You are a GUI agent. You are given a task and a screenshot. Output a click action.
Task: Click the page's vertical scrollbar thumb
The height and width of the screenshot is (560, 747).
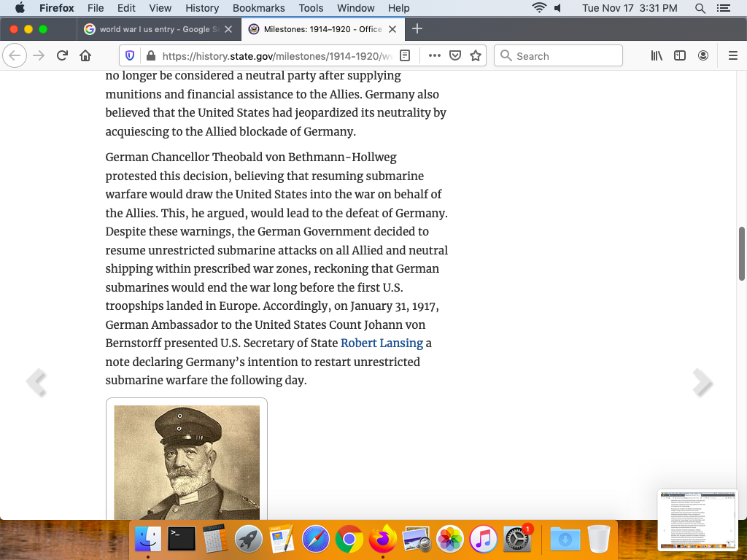[x=742, y=253]
